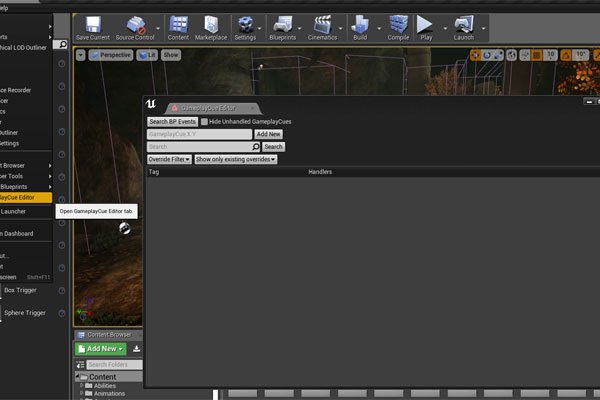
Task: Click Add New button in GameplayCue Editor
Action: pyautogui.click(x=269, y=134)
